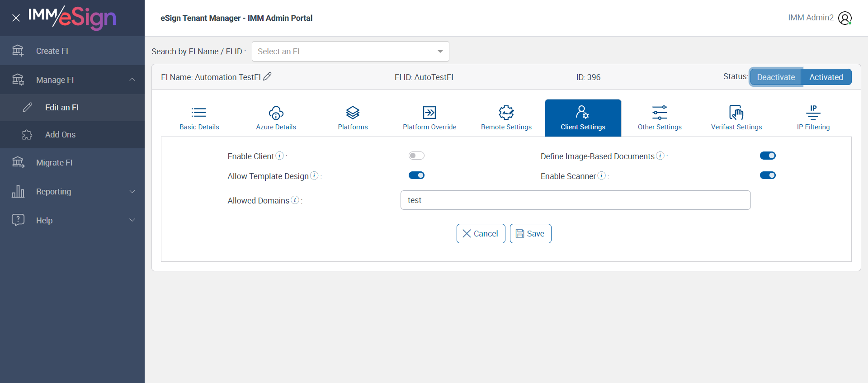The height and width of the screenshot is (383, 868).
Task: Turn off the Allow Template Design switch
Action: pos(416,175)
